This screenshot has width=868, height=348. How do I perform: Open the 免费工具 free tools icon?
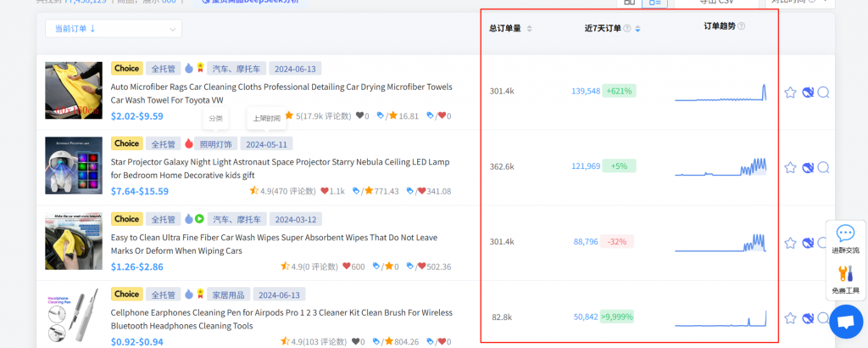(845, 279)
